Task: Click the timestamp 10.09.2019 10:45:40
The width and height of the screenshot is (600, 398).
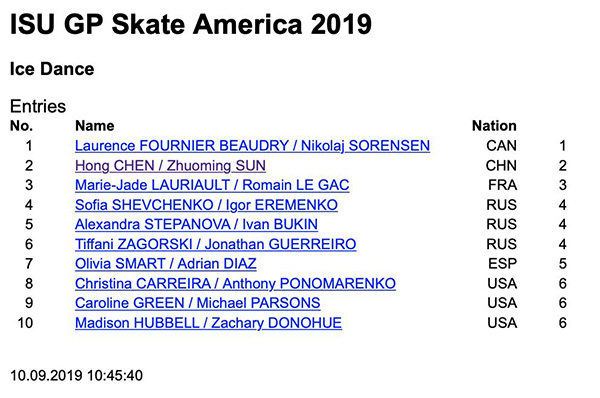Action: 77,375
